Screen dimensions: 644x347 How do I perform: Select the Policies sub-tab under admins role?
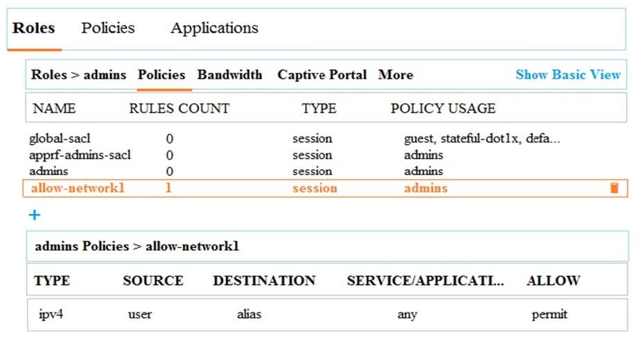pyautogui.click(x=162, y=75)
